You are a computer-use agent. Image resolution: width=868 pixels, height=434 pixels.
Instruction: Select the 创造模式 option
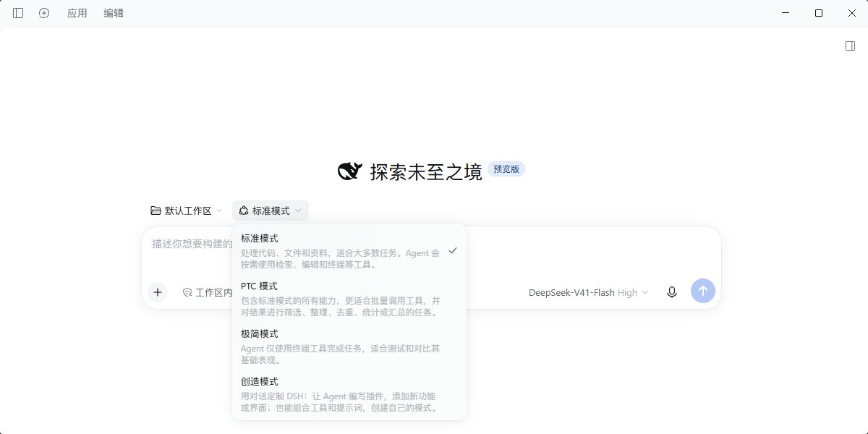point(349,393)
